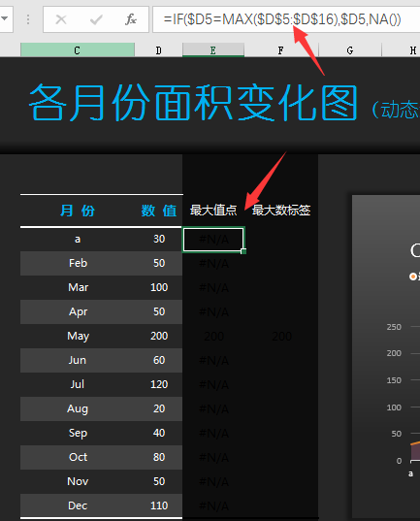The image size is (420, 521).
Task: Click the value 60 in Jun row
Action: click(159, 360)
